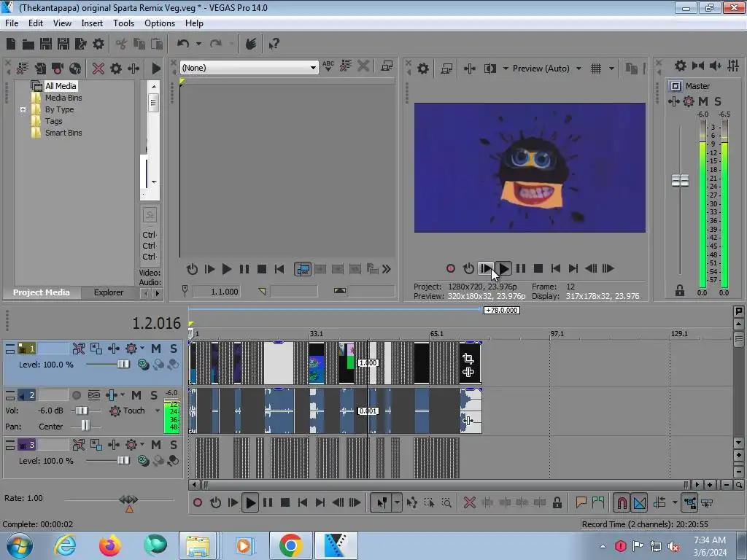Open project using the folder icon
Image resolution: width=747 pixels, height=560 pixels.
[28, 44]
